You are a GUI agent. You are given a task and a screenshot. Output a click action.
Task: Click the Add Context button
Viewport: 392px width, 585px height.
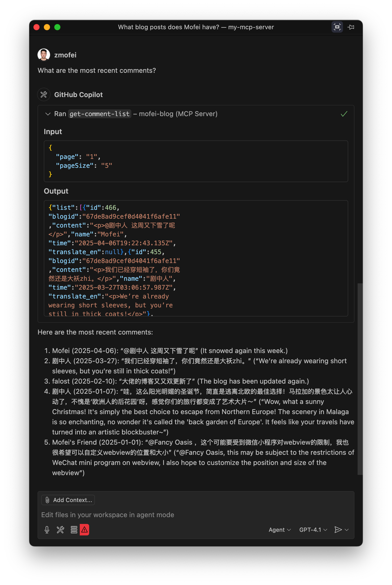pos(68,500)
